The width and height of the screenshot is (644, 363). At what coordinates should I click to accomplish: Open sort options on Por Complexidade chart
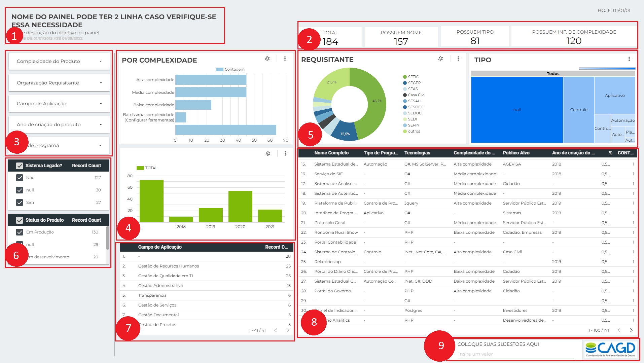[267, 59]
